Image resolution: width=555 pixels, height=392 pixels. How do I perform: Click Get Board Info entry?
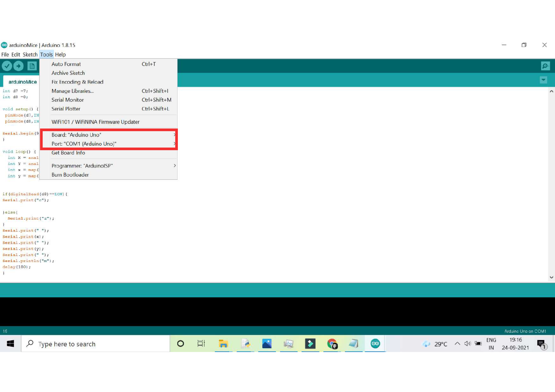[x=68, y=153]
